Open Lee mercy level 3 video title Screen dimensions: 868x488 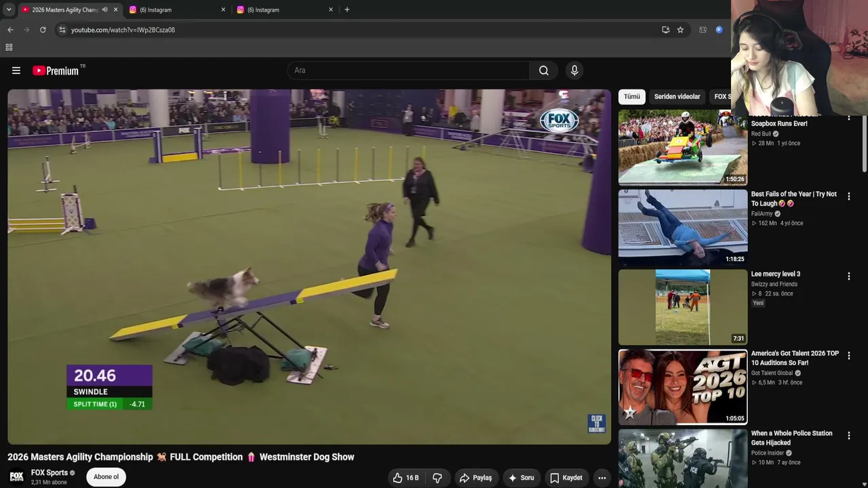pos(776,274)
